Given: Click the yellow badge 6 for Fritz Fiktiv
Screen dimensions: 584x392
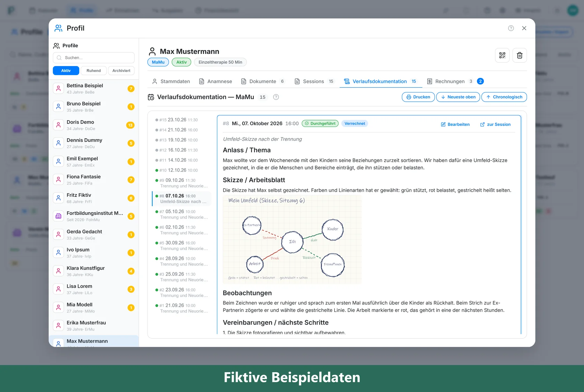Looking at the screenshot, I should pyautogui.click(x=131, y=198).
